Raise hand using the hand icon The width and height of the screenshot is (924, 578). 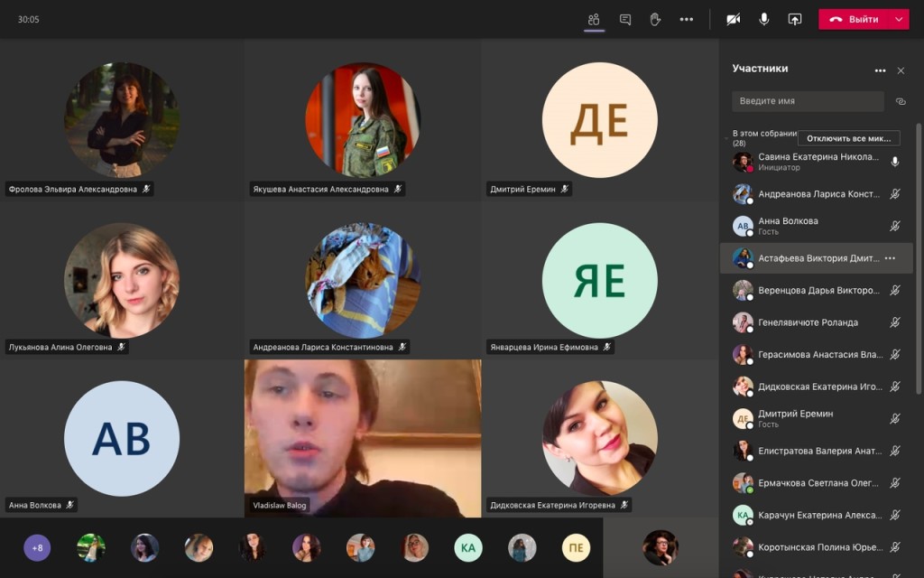[x=655, y=20]
